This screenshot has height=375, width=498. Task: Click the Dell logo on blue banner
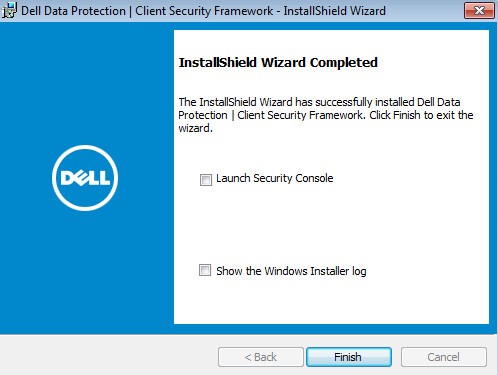(x=85, y=178)
